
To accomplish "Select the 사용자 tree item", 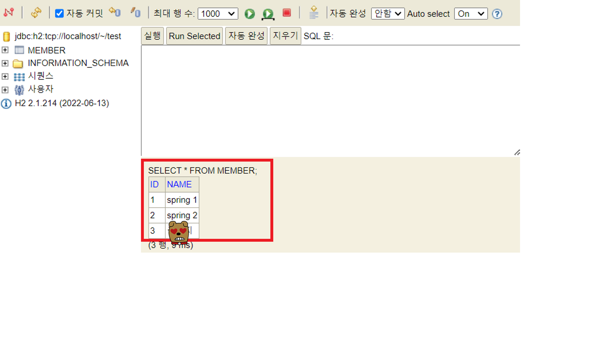I will tap(41, 89).
